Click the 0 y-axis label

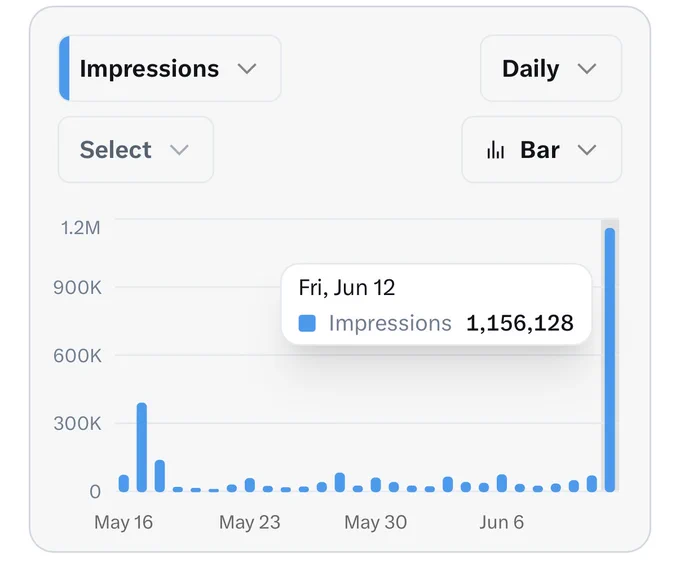pos(95,492)
